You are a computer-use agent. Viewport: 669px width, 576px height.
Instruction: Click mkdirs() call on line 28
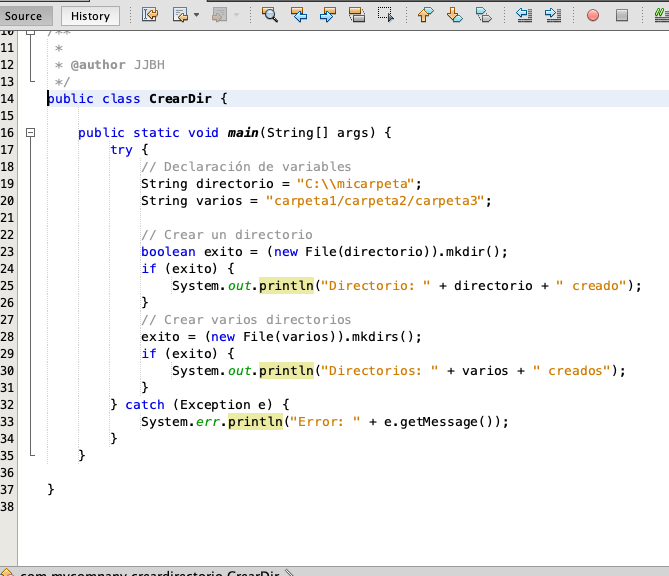(x=383, y=337)
